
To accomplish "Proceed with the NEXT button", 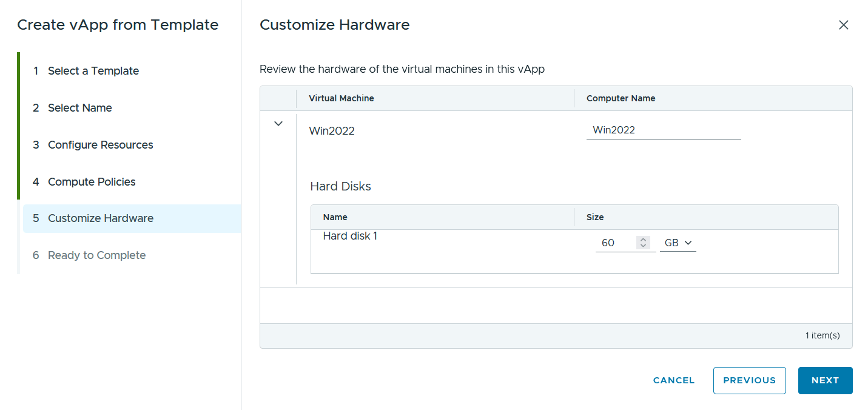I will [x=825, y=380].
